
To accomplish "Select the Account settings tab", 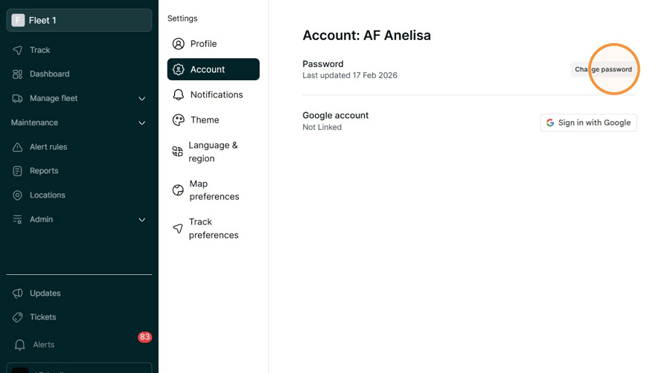I will point(213,69).
